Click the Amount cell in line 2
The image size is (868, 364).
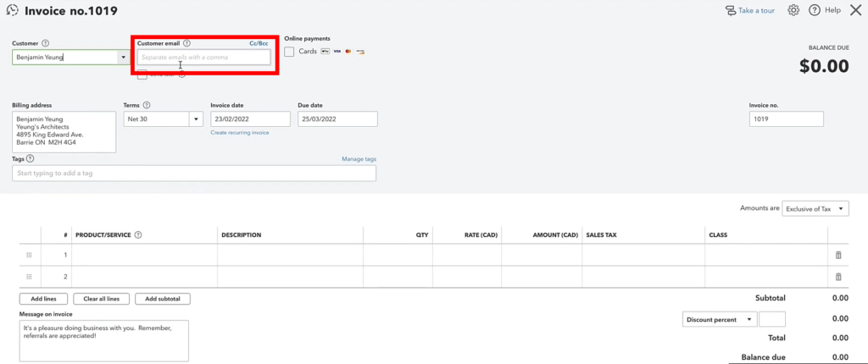(x=542, y=277)
